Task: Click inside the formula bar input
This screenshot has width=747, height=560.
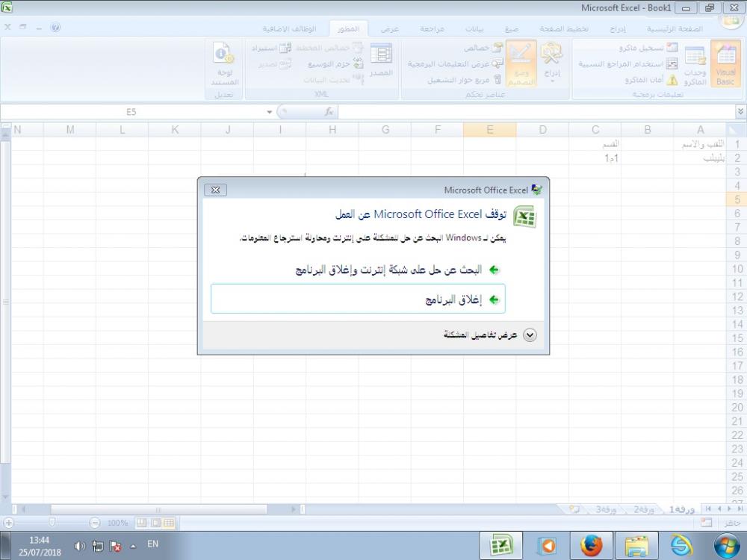Action: (536, 112)
